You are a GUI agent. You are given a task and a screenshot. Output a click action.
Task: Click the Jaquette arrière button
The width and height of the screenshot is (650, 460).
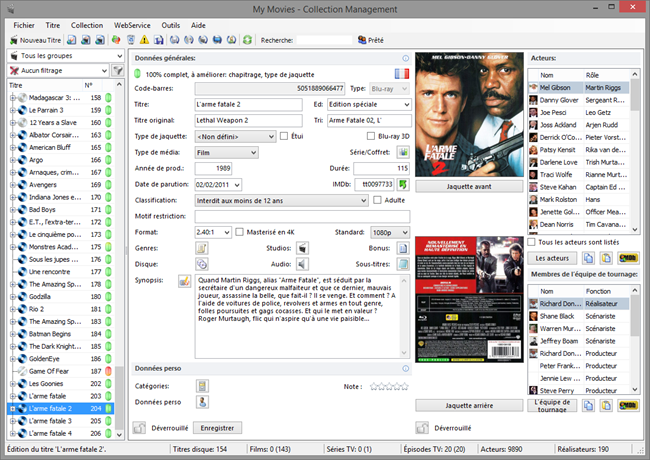coord(469,405)
